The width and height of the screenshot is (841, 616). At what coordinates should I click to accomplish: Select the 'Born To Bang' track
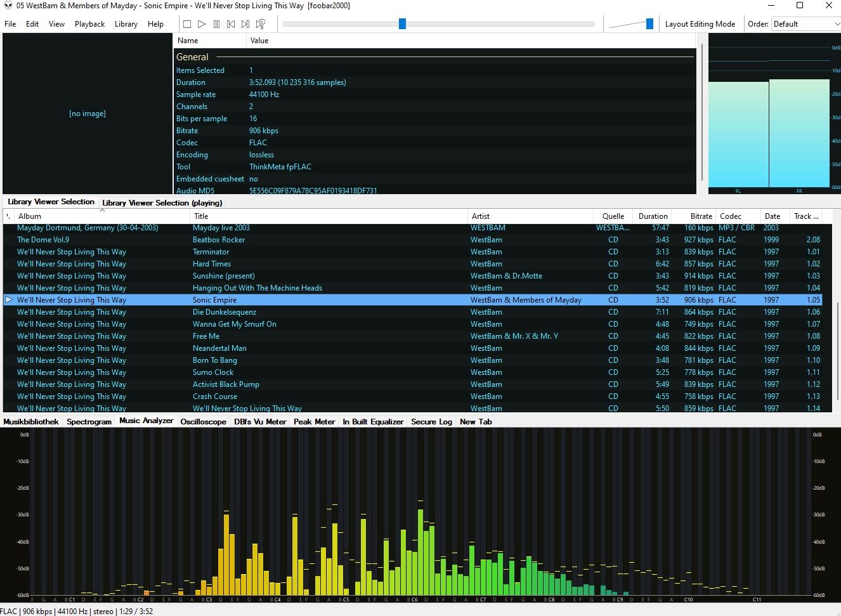(412, 360)
